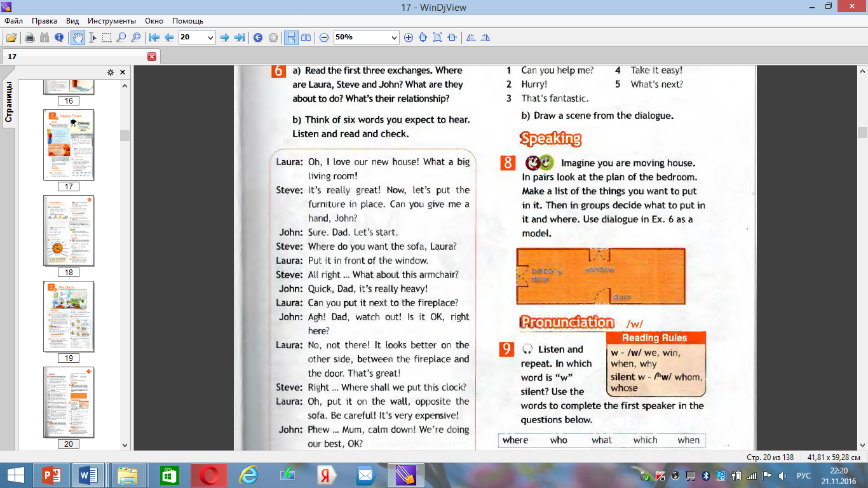Launch Opera browser from the taskbar
This screenshot has width=868, height=488.
coord(209,475)
